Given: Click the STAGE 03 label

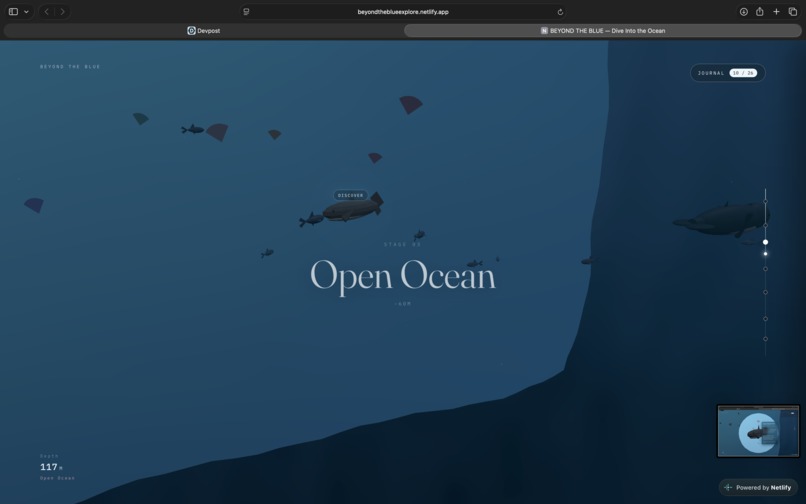Looking at the screenshot, I should tap(402, 244).
